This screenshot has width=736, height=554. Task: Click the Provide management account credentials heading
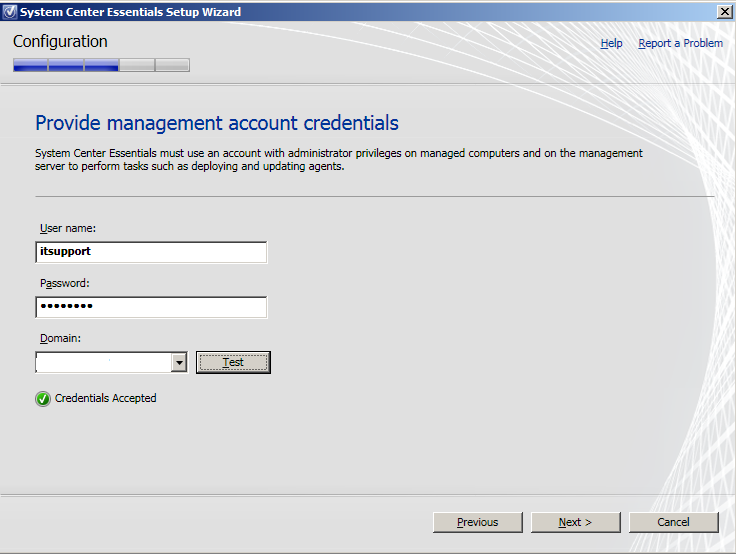click(x=217, y=123)
